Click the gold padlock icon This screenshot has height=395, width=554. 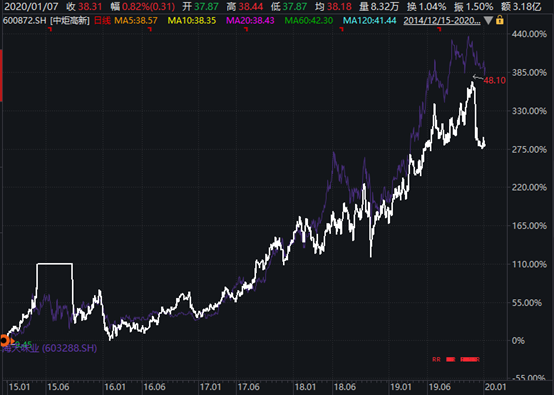tap(500, 20)
